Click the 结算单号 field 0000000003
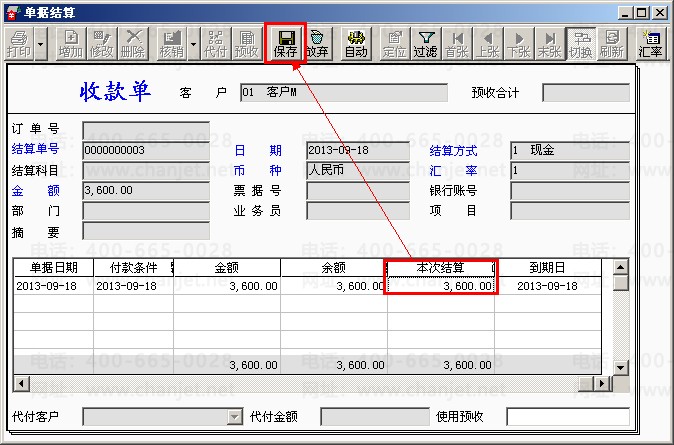The height and width of the screenshot is (445, 674). (x=146, y=150)
